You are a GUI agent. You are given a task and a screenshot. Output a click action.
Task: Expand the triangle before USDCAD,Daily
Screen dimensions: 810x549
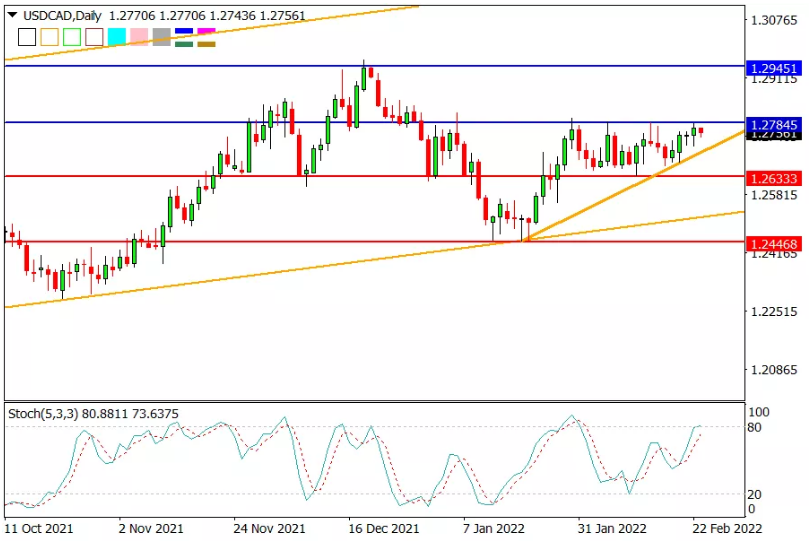tap(12, 15)
